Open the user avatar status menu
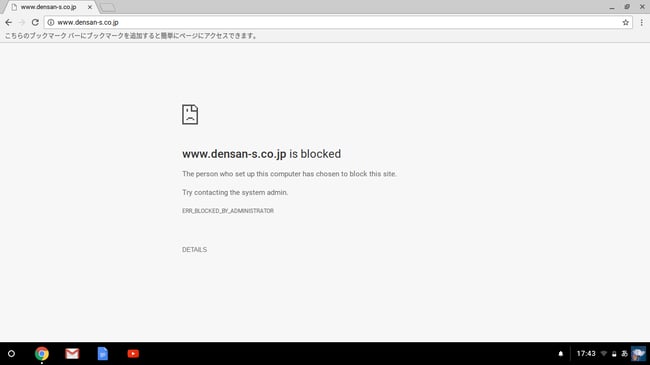650x365 pixels. pos(638,354)
